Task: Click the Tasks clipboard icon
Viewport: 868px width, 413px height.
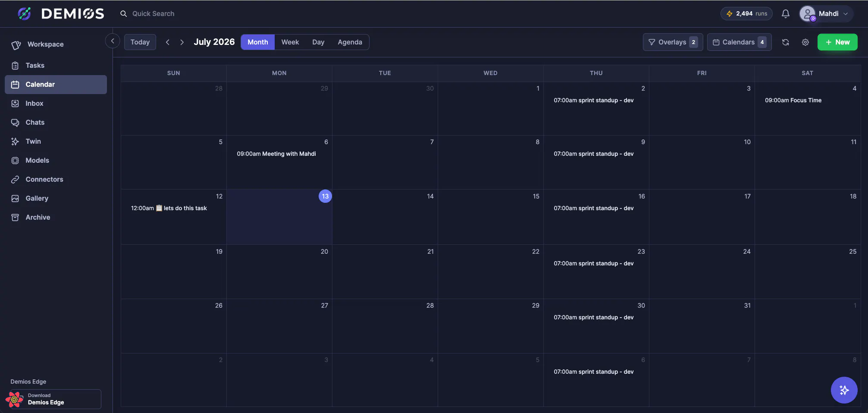Action: click(15, 66)
